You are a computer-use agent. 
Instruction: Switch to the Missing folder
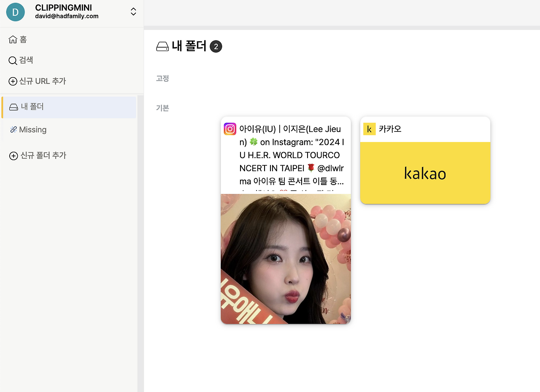[x=32, y=129]
